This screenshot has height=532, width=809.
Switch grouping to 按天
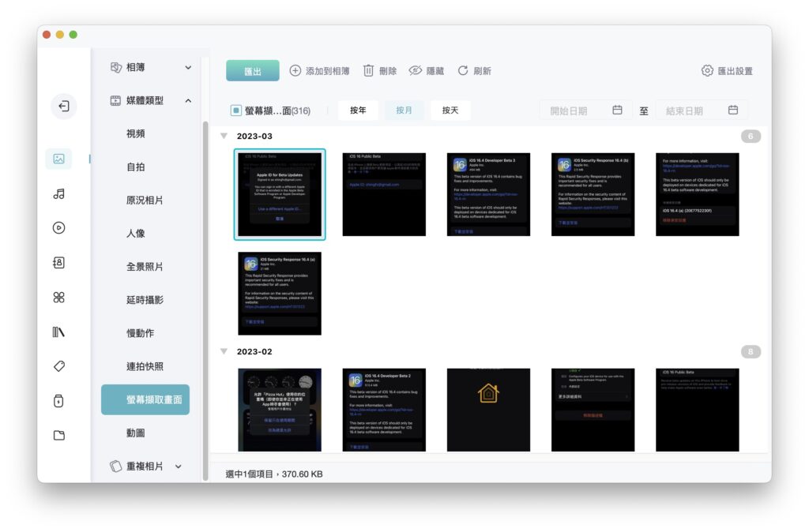click(450, 111)
